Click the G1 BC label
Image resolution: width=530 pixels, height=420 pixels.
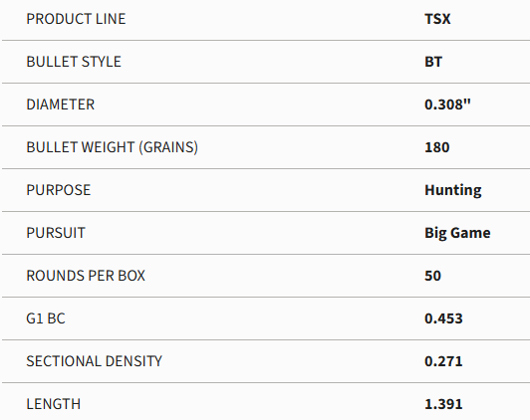[x=46, y=318]
